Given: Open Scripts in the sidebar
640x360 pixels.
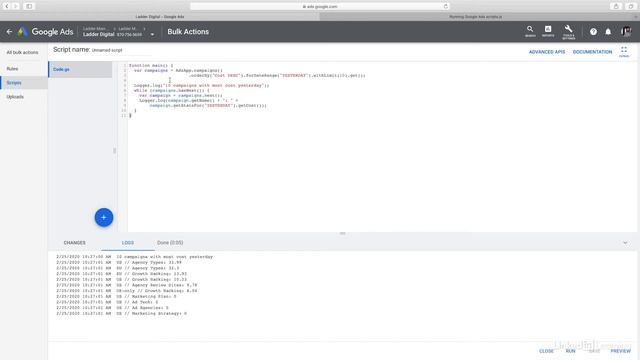Looking at the screenshot, I should point(14,83).
